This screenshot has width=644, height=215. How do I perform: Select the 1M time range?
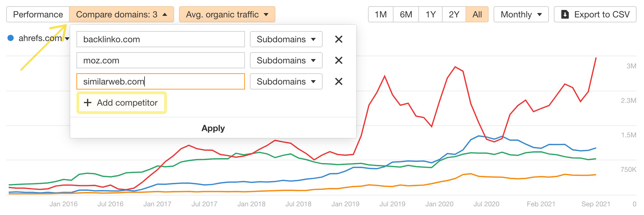pyautogui.click(x=380, y=15)
